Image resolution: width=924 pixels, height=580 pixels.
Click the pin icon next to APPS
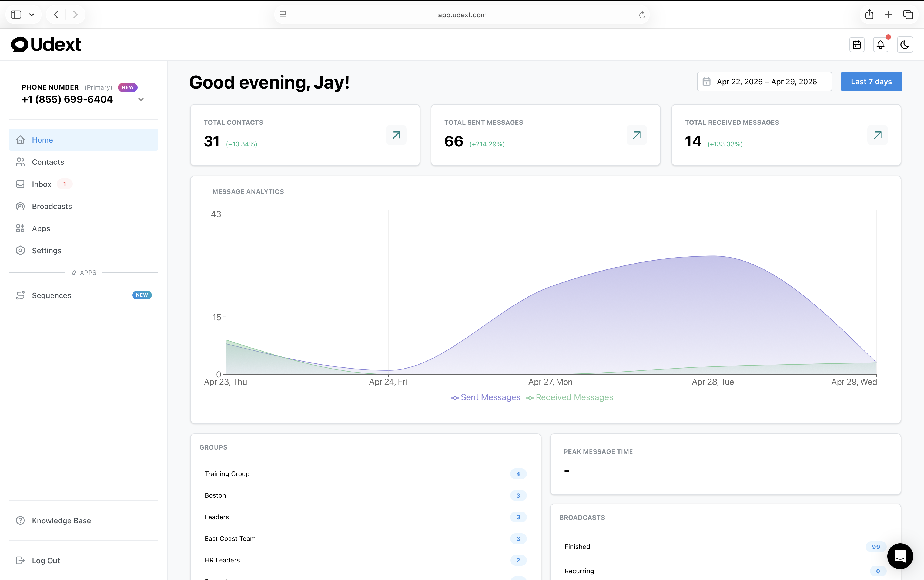click(74, 273)
